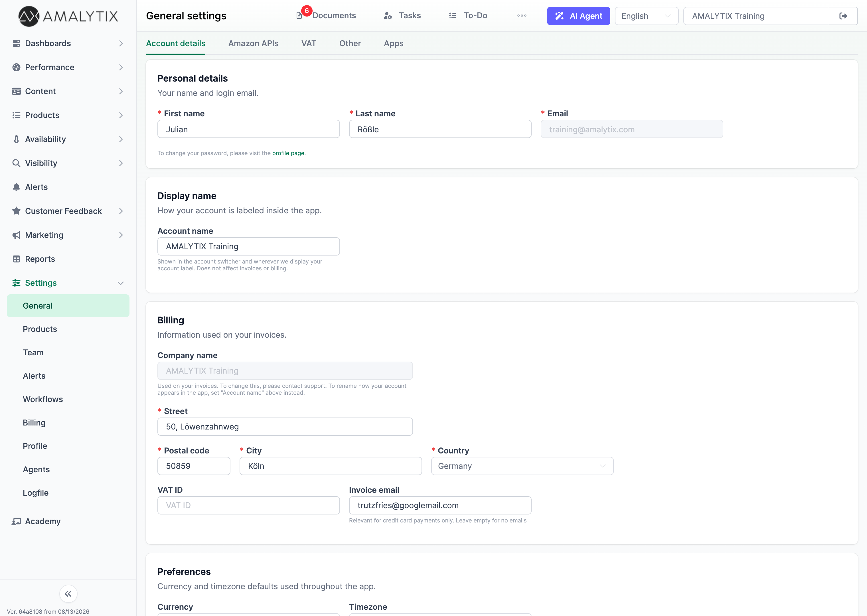The image size is (867, 616).
Task: Expand the Content menu chevron
Action: click(121, 91)
